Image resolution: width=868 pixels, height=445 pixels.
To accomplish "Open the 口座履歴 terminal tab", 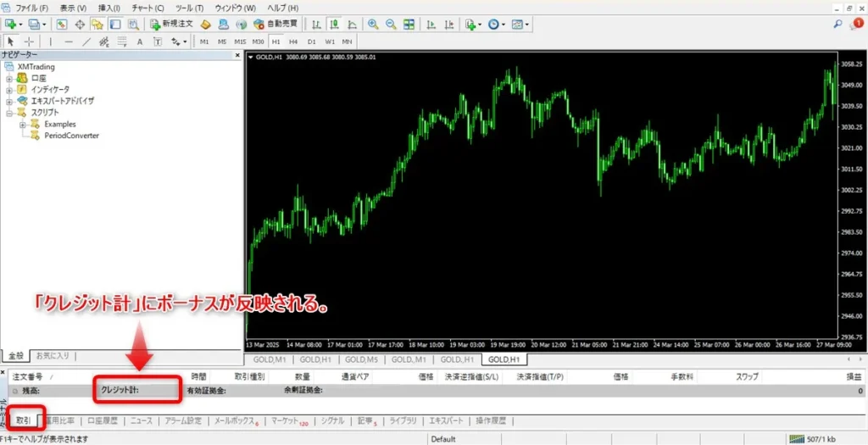I will (x=103, y=420).
